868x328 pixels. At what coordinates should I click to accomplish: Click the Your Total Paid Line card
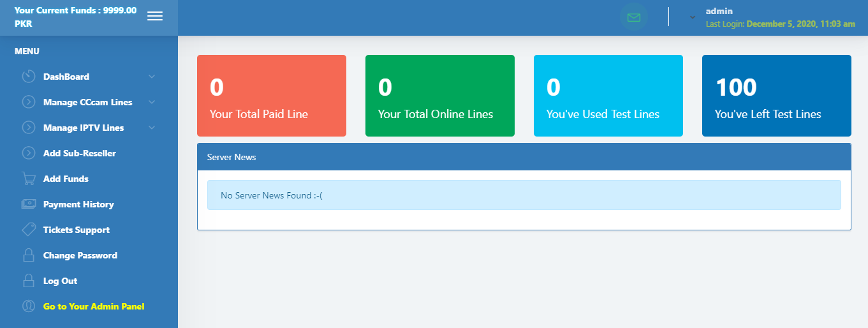[x=272, y=96]
